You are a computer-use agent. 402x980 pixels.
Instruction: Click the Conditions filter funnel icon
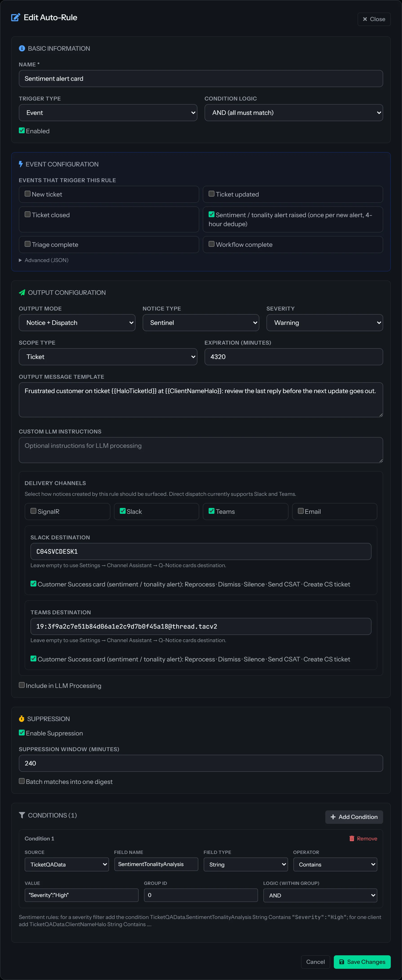coord(22,815)
